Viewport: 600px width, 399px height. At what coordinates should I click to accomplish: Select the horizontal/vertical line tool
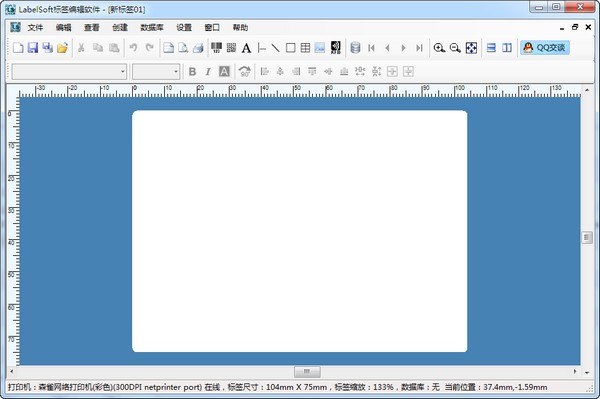pyautogui.click(x=262, y=48)
